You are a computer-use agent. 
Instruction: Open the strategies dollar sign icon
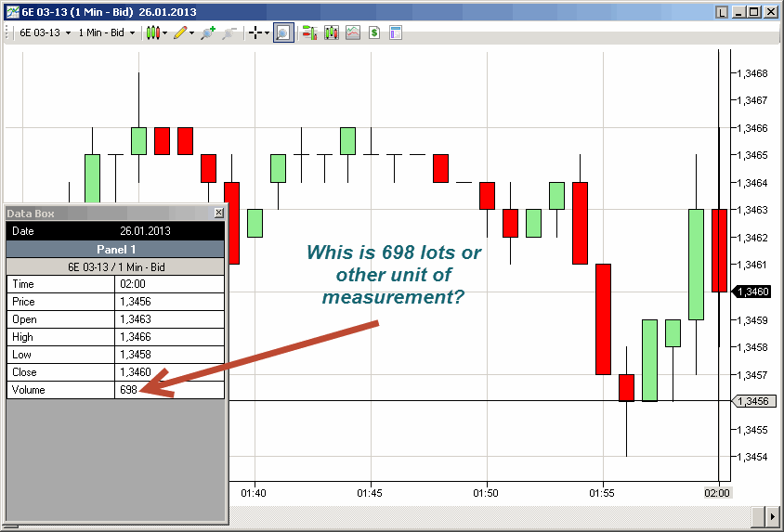click(x=374, y=32)
